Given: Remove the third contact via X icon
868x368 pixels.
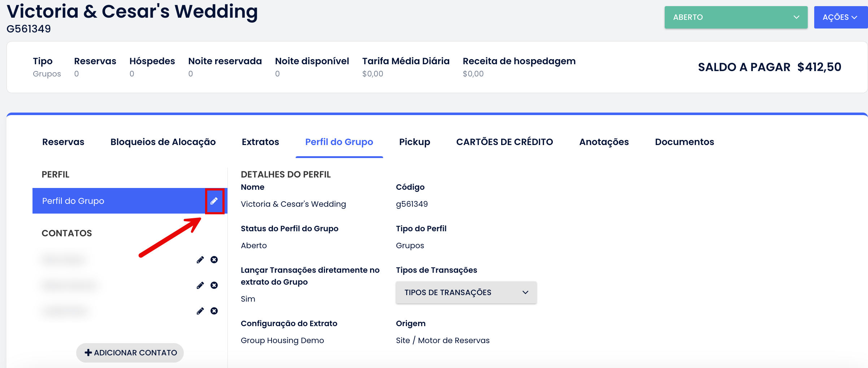Looking at the screenshot, I should click(214, 311).
